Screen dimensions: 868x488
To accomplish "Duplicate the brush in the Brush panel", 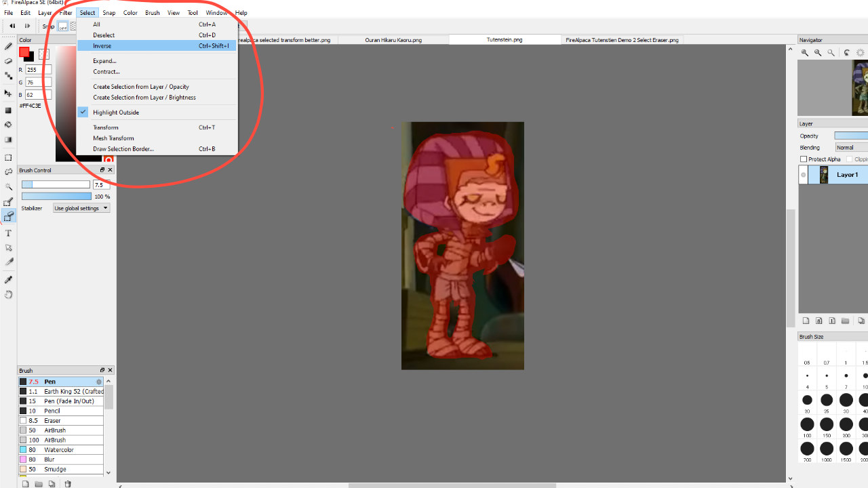I will click(52, 484).
